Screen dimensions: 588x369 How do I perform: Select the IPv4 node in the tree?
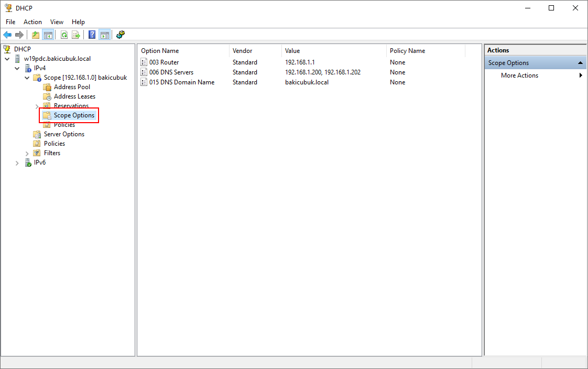pos(40,68)
